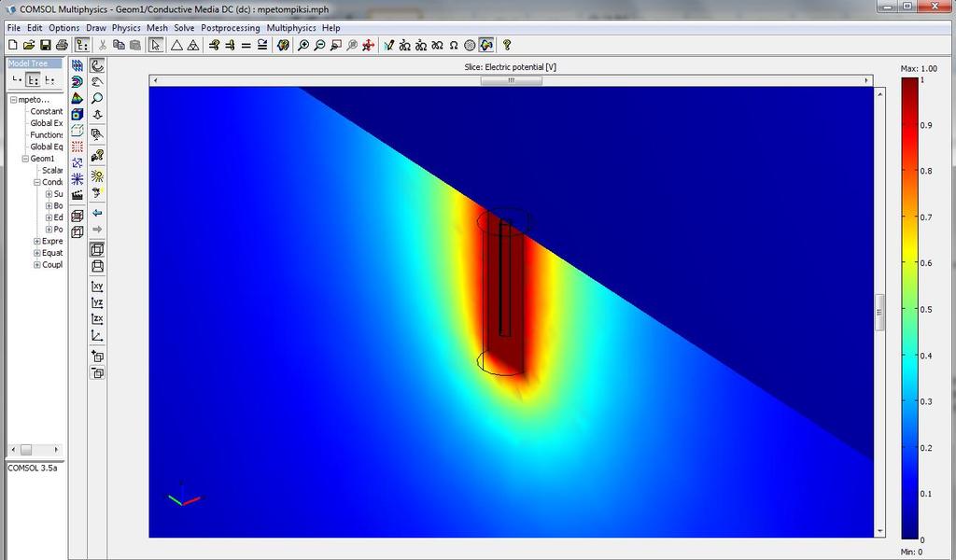Open the Solve menu
The width and height of the screenshot is (956, 560).
coord(184,27)
